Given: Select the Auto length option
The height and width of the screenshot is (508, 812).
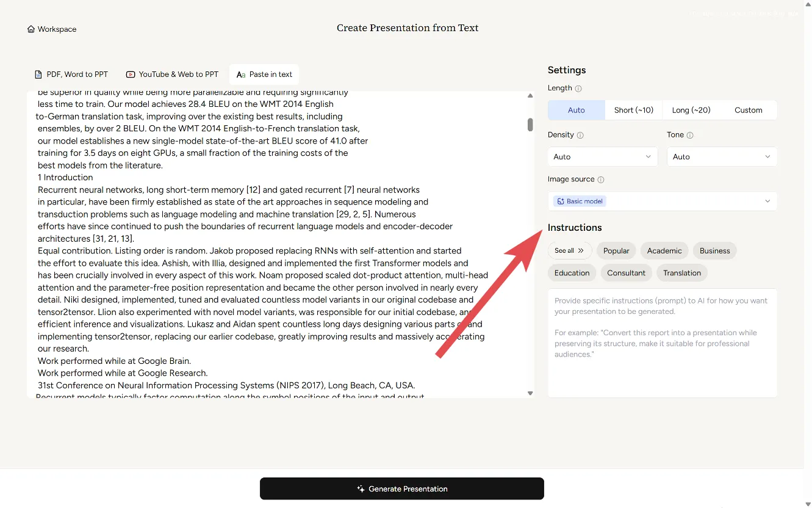Looking at the screenshot, I should coord(576,111).
